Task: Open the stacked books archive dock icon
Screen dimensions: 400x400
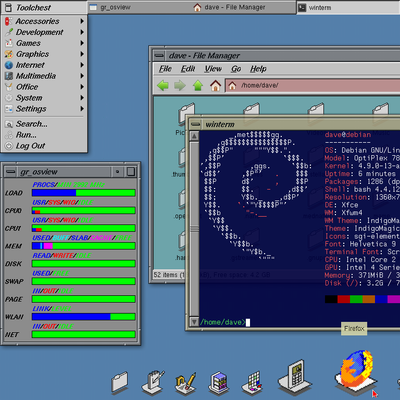Action: click(218, 382)
